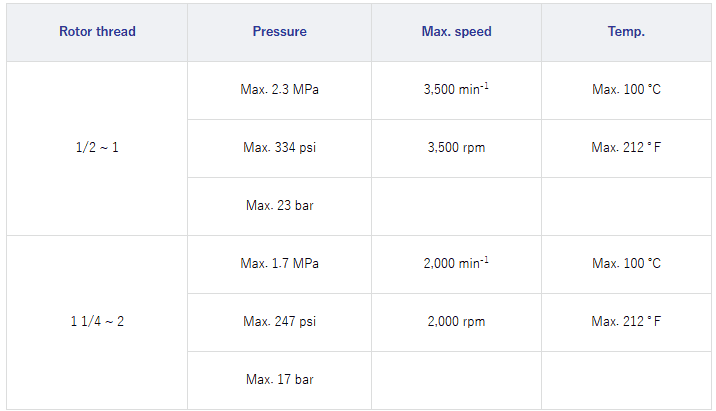
Task: Click the Pressure column header
Action: pos(279,32)
